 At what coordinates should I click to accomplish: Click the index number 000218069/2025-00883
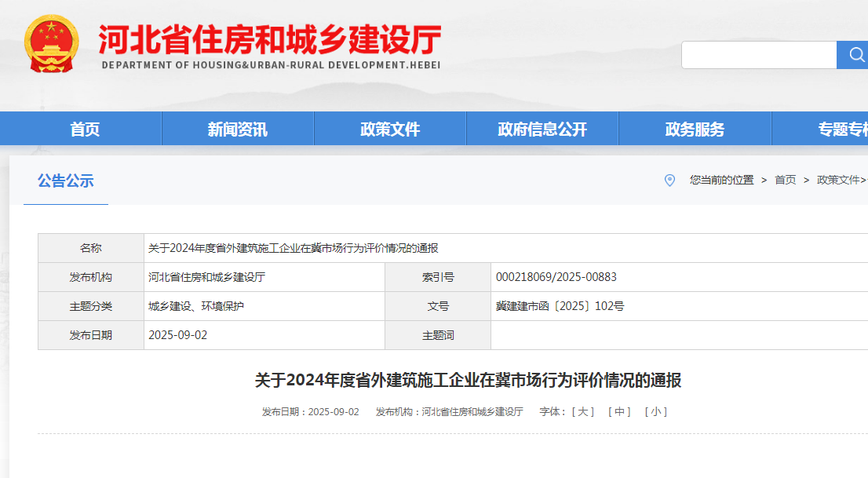pyautogui.click(x=556, y=277)
